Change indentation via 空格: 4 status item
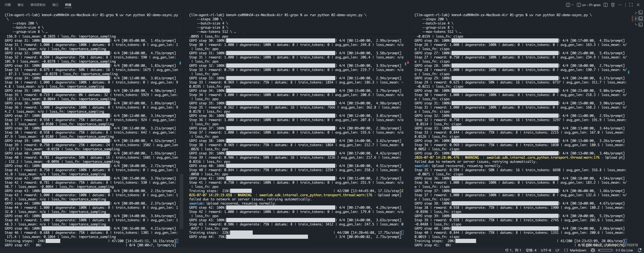 click(x=531, y=250)
